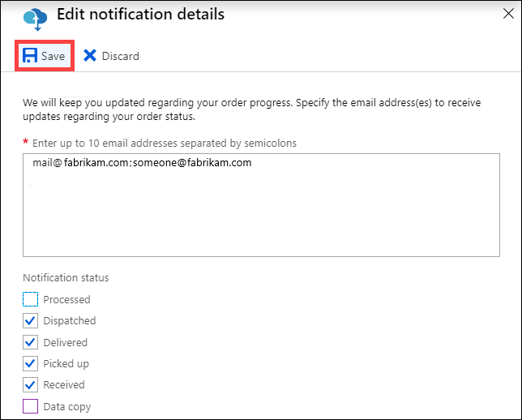
Task: Click the 'Picked up' label text
Action: [66, 364]
